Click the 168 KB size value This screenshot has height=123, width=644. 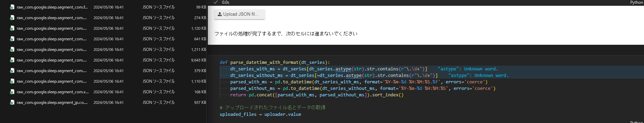tap(200, 92)
